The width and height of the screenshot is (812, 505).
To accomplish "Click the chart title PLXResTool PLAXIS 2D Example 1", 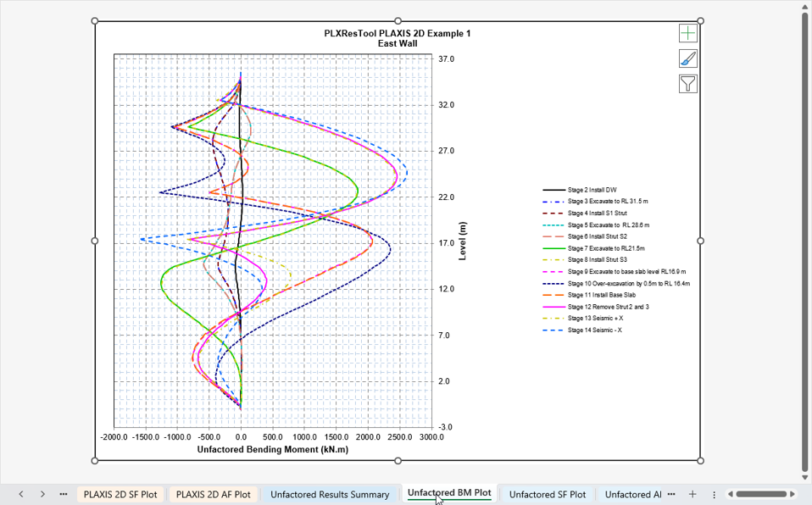I will pyautogui.click(x=398, y=34).
